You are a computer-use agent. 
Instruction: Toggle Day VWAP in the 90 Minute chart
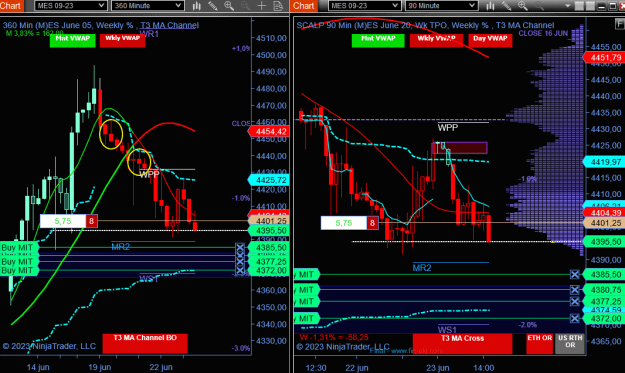[490, 40]
